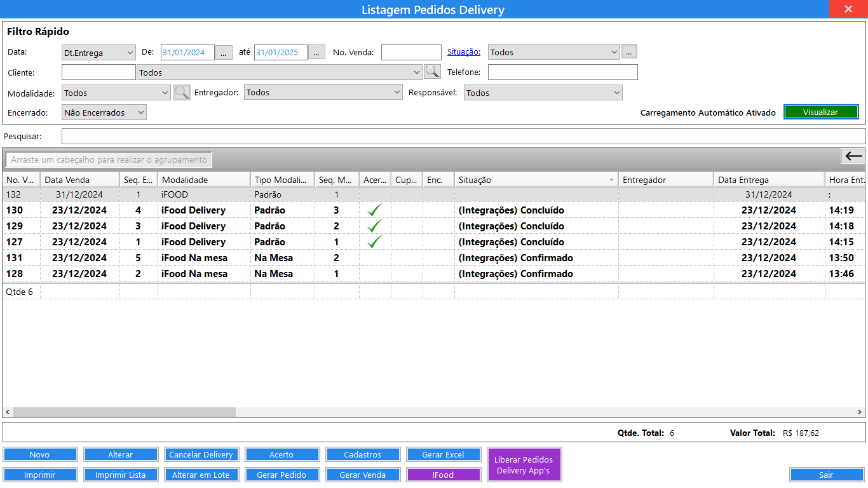The image size is (868, 488).
Task: Click the Pesquisar search field
Action: [463, 136]
